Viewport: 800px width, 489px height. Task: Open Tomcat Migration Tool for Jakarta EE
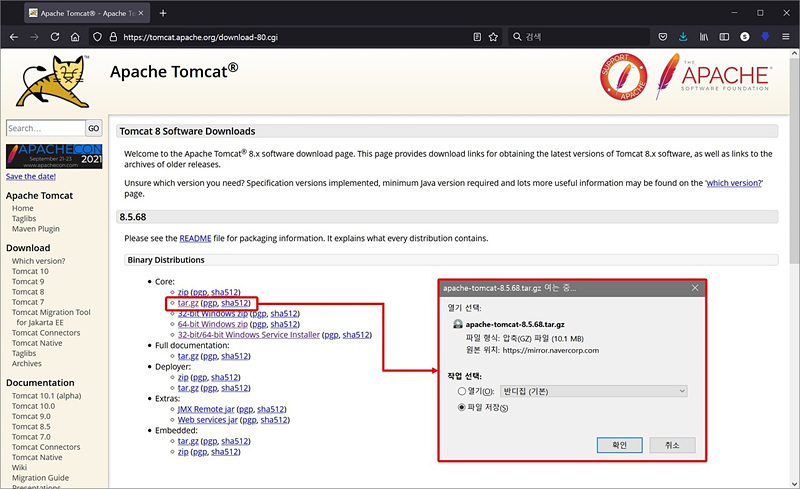pos(51,317)
